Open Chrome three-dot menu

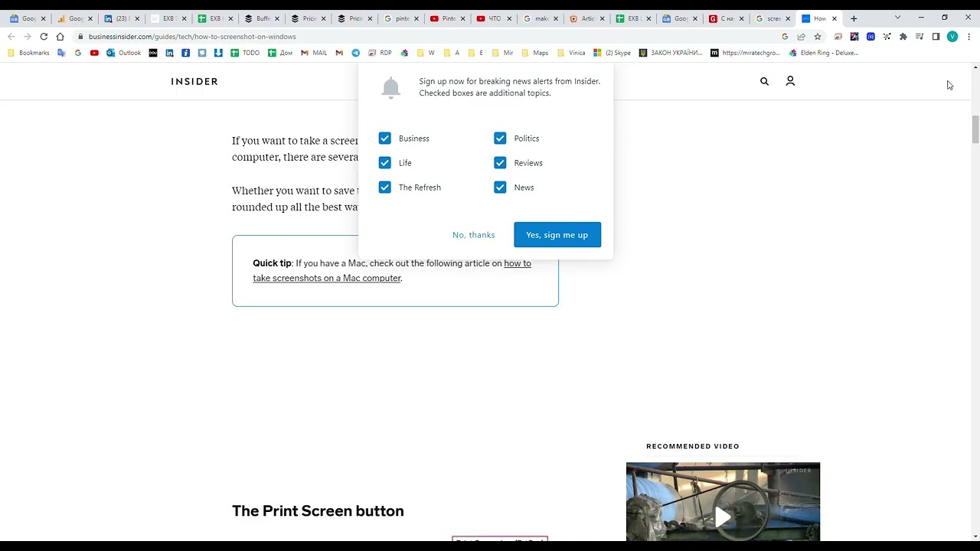[969, 36]
